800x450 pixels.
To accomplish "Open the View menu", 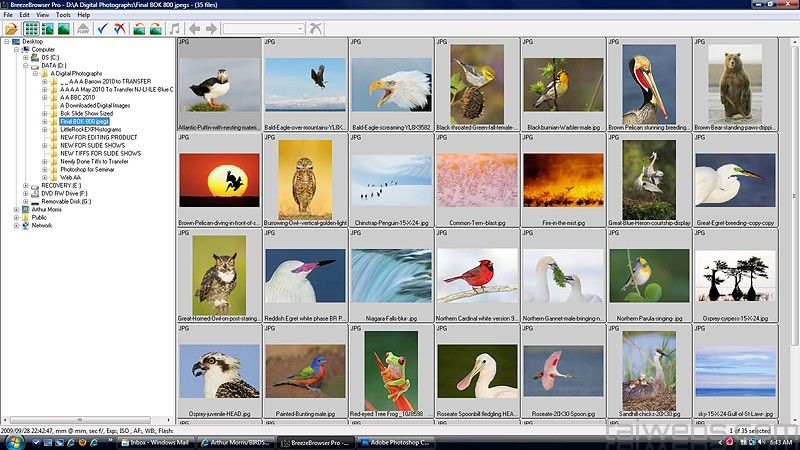I will coord(43,15).
